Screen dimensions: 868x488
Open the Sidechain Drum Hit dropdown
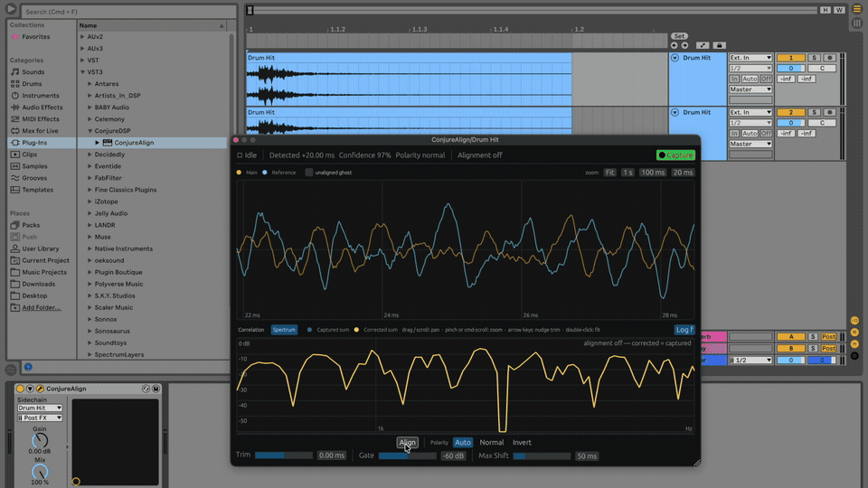tap(39, 408)
